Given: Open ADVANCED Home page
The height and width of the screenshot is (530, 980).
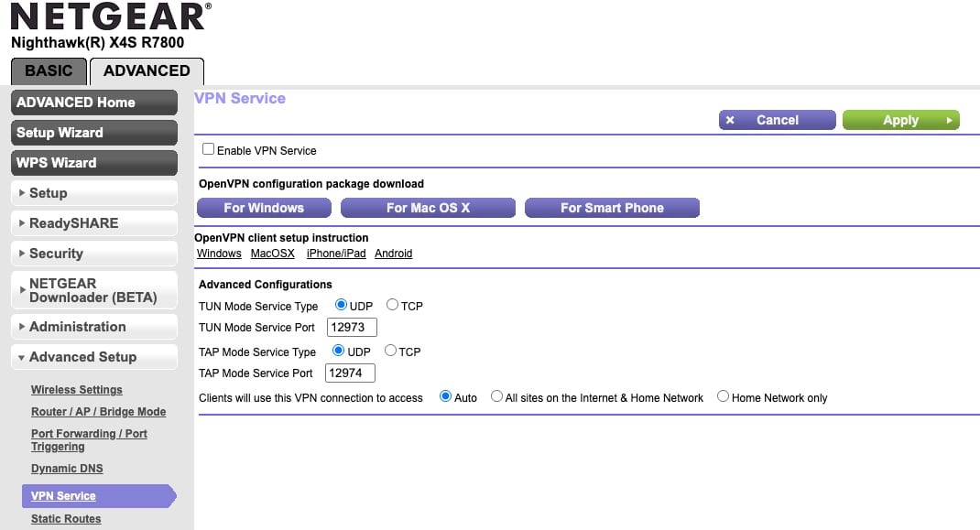Looking at the screenshot, I should 94,103.
